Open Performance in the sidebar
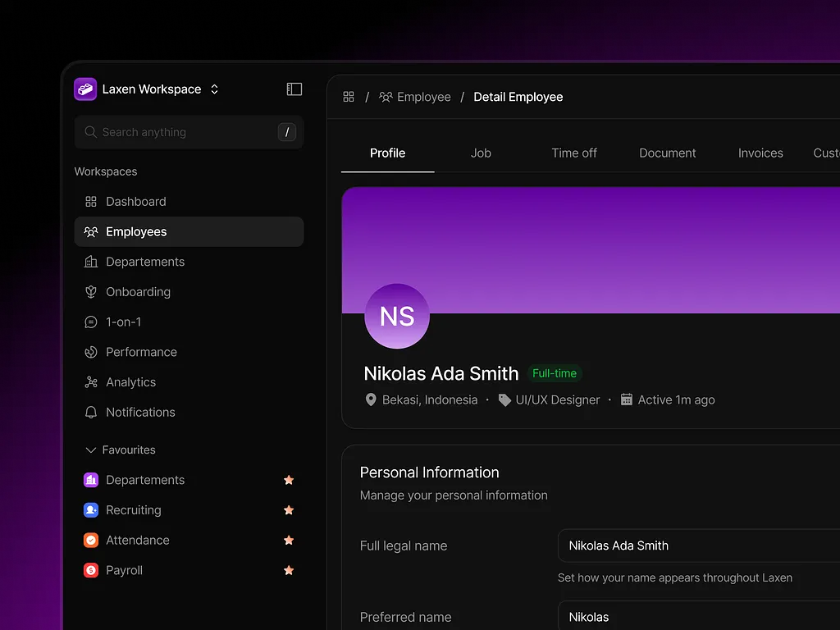This screenshot has height=630, width=840. tap(189, 352)
